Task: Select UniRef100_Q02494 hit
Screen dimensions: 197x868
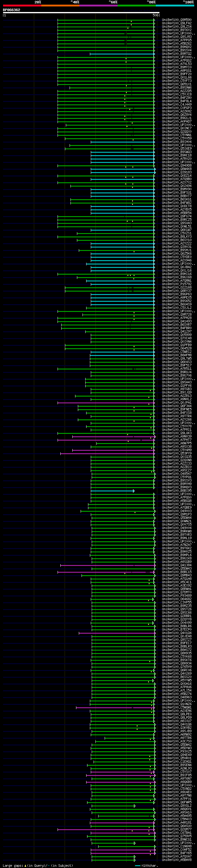Action: [x=177, y=186]
